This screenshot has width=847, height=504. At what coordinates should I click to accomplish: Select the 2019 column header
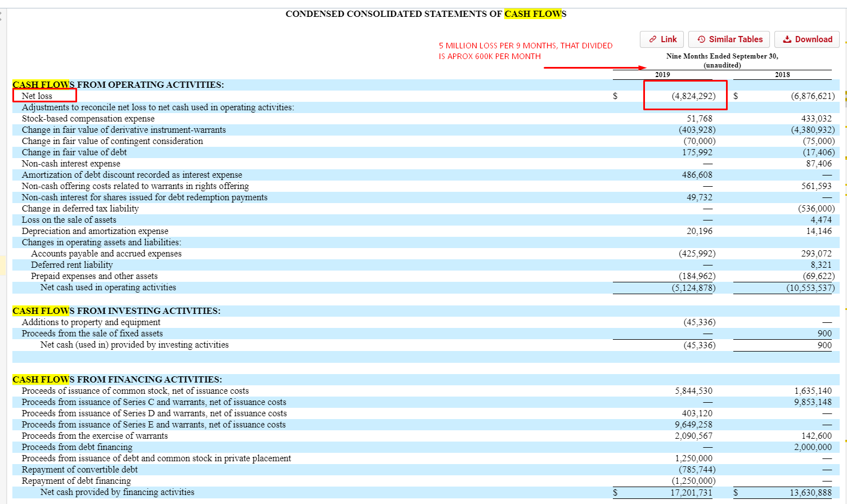pyautogui.click(x=662, y=75)
